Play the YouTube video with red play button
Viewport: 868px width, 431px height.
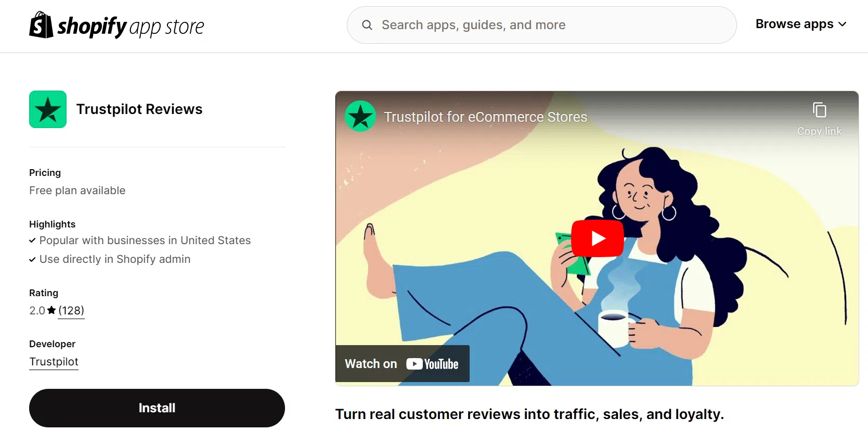pyautogui.click(x=598, y=238)
